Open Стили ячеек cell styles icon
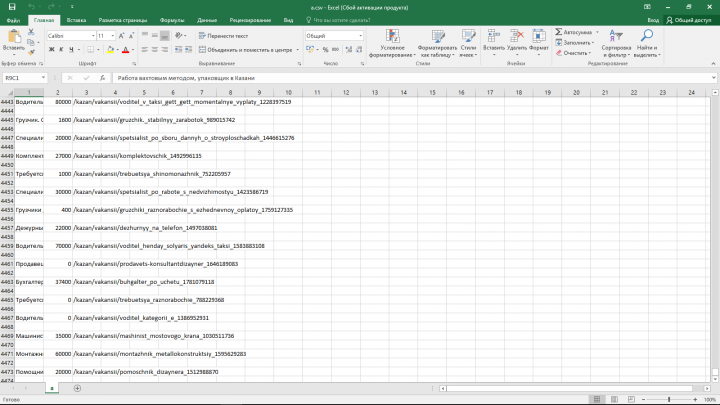The width and height of the screenshot is (720, 405). (x=468, y=36)
